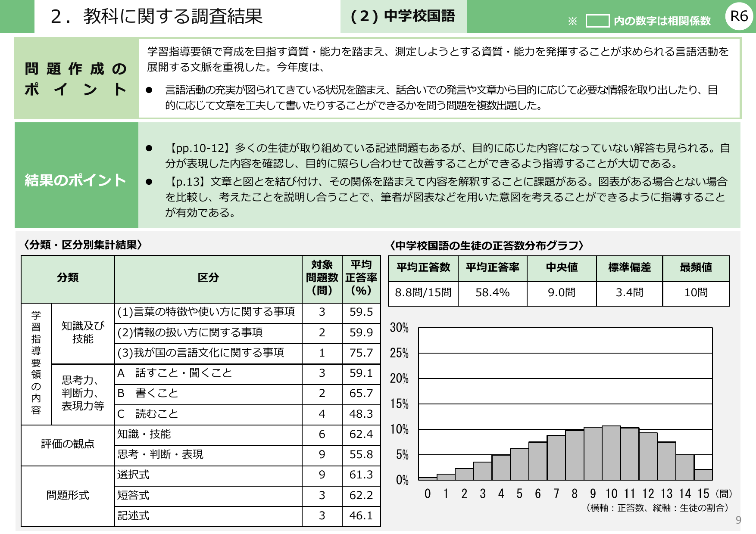The height and width of the screenshot is (534, 756).
Task: Expand the 思考力、判断力、表現力等 section
Action: pos(83,393)
